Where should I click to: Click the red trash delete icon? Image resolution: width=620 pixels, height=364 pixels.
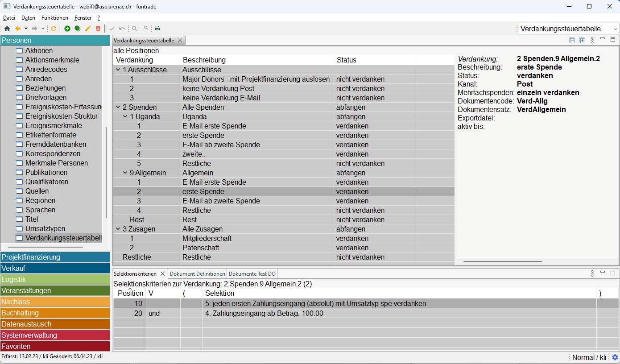click(x=98, y=29)
